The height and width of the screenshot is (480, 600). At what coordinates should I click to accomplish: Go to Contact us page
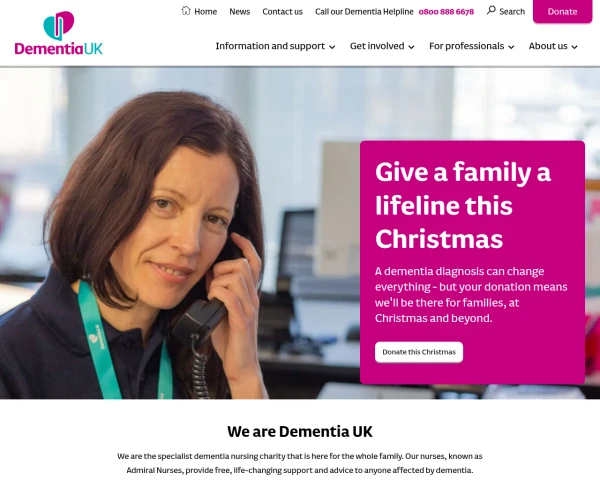point(282,12)
